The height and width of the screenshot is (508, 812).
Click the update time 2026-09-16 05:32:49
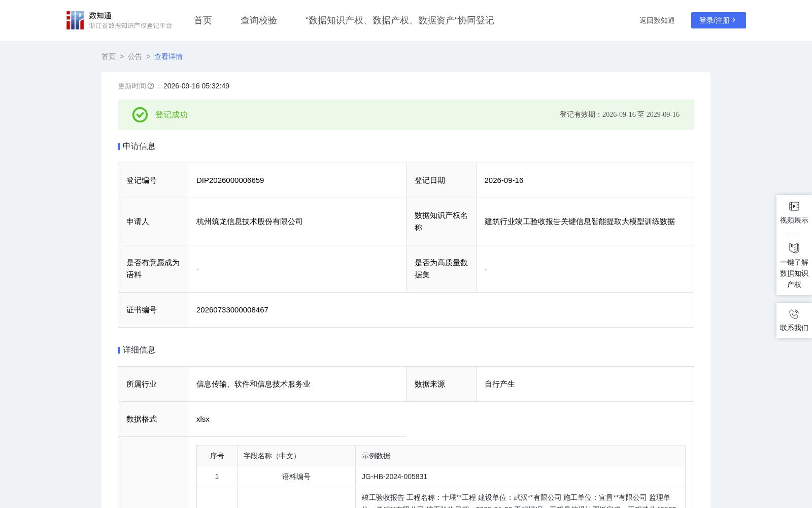tap(196, 86)
